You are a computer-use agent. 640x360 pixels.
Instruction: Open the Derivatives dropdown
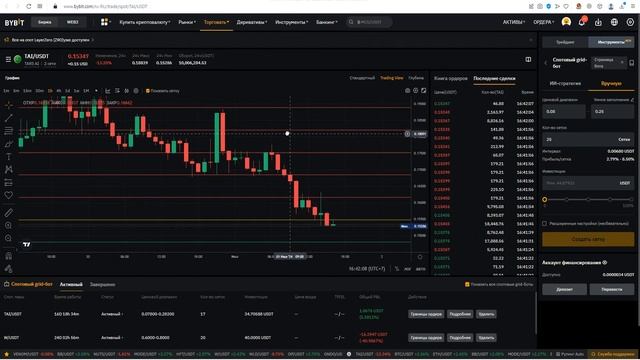pyautogui.click(x=252, y=22)
